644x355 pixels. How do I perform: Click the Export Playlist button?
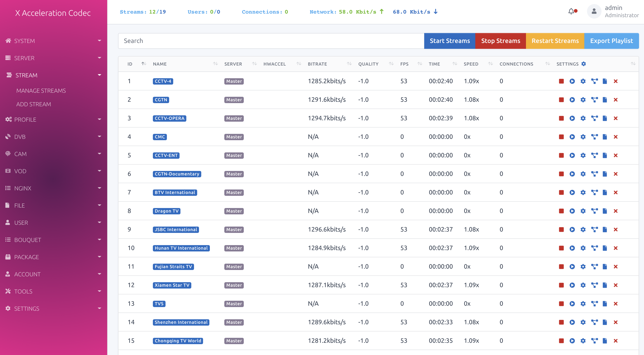(611, 41)
